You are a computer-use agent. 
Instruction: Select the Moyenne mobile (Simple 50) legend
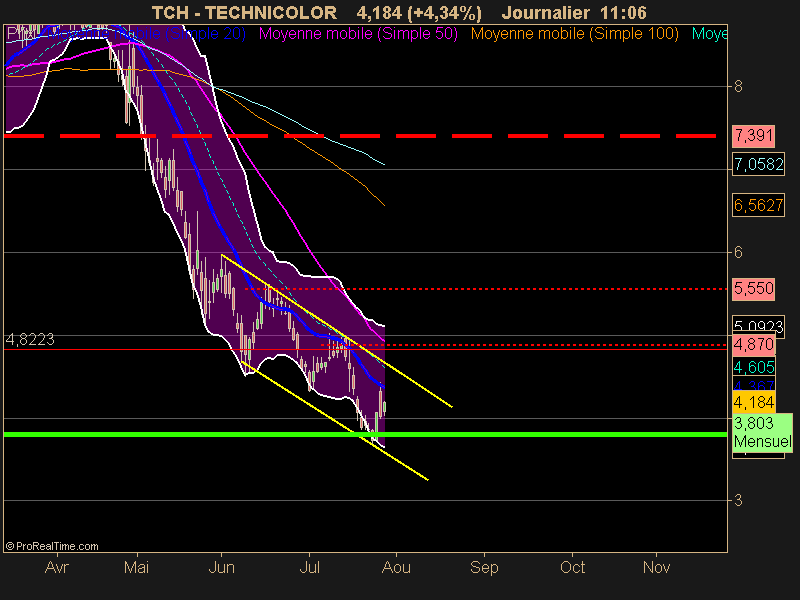(x=358, y=34)
